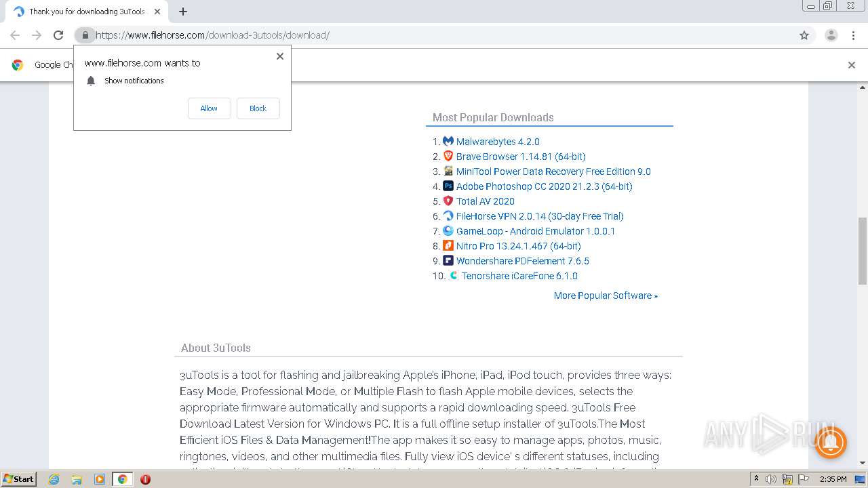The height and width of the screenshot is (488, 868).
Task: Open FileHorse VPN 2.0.14 link
Action: [540, 216]
